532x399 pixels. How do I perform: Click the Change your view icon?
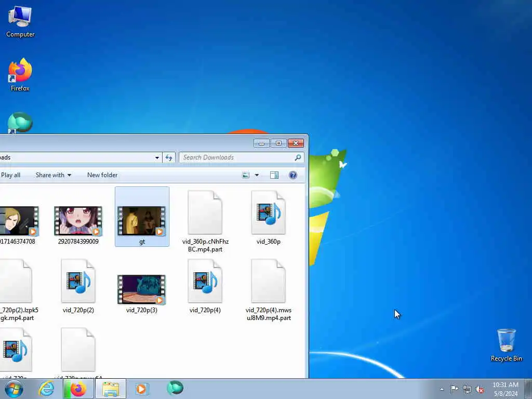pos(246,175)
